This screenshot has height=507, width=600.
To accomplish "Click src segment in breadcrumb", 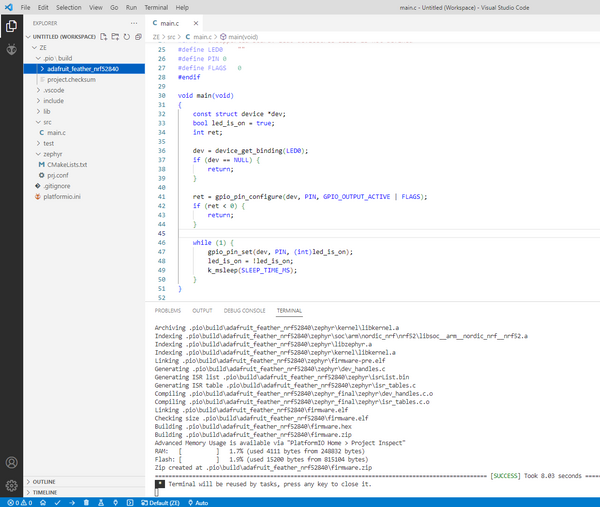I will 171,37.
